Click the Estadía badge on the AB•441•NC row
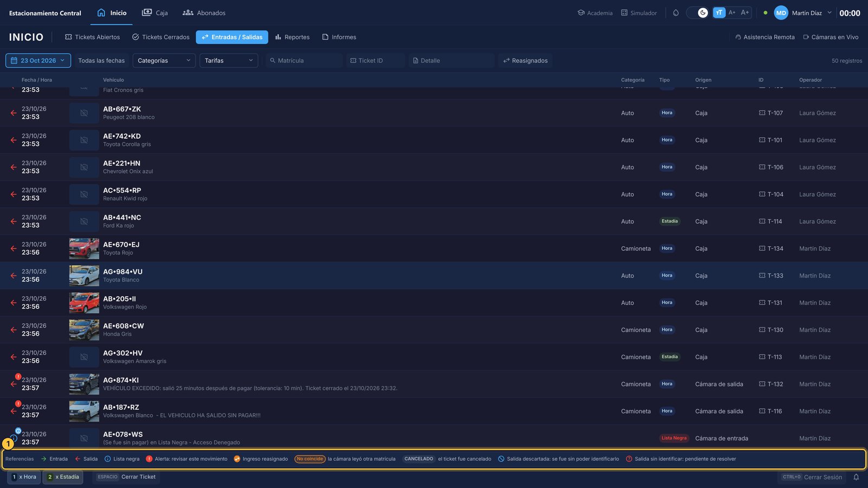 [x=669, y=221]
